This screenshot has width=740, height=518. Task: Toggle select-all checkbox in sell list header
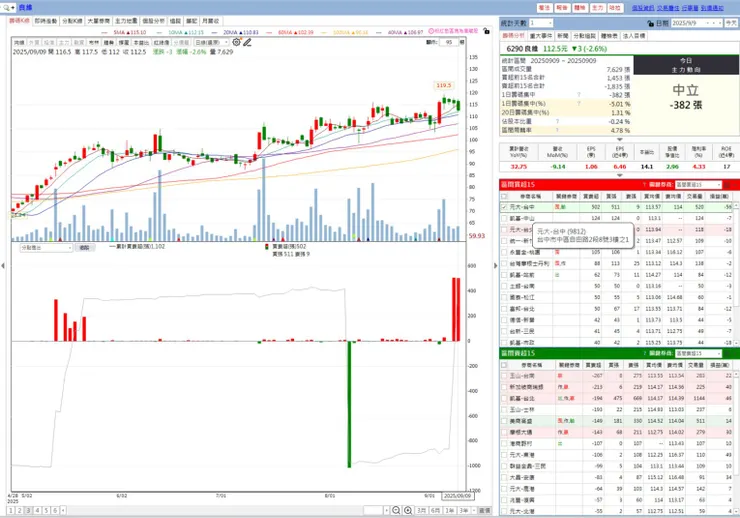504,365
